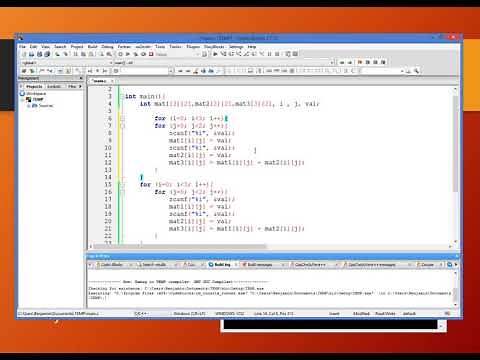Viewport: 480px width, 360px height.
Task: Open Replace dialog from toolbar
Action: pos(109,54)
